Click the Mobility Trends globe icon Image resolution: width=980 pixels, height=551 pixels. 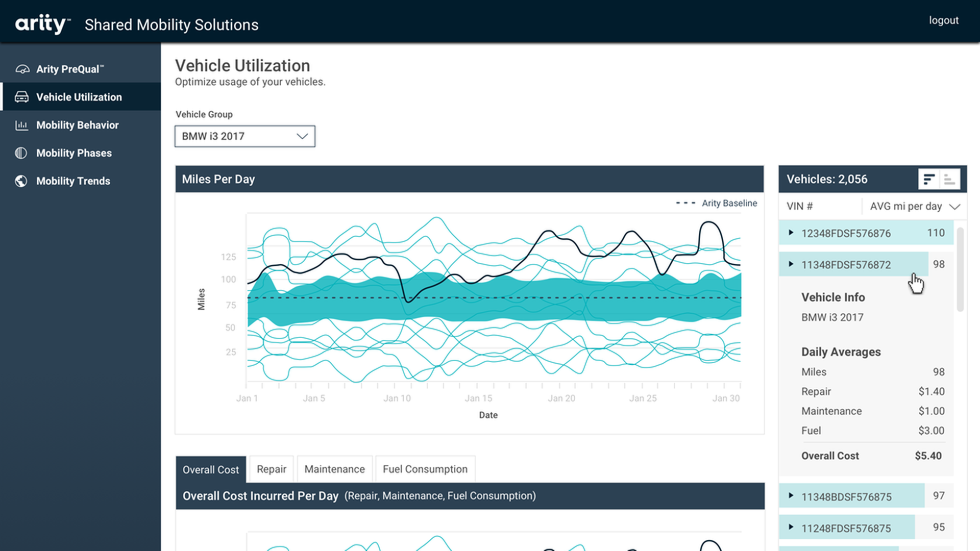pyautogui.click(x=21, y=181)
